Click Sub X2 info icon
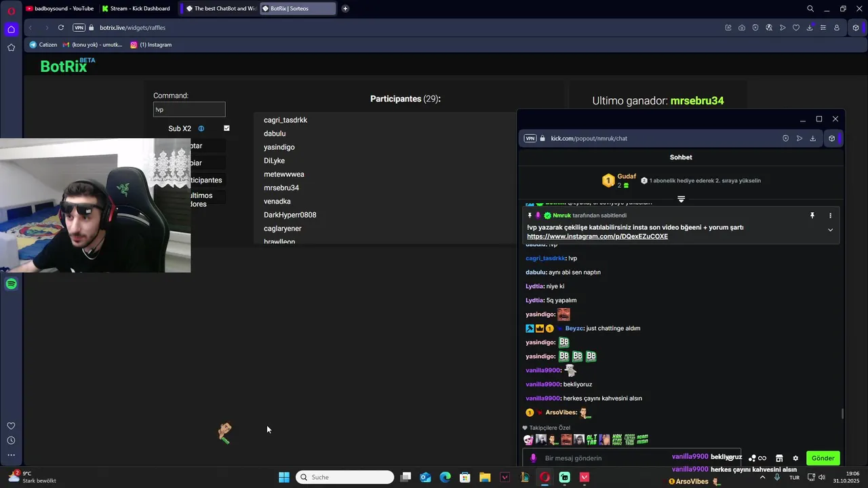Screen dimensions: 868x488 (201, 129)
